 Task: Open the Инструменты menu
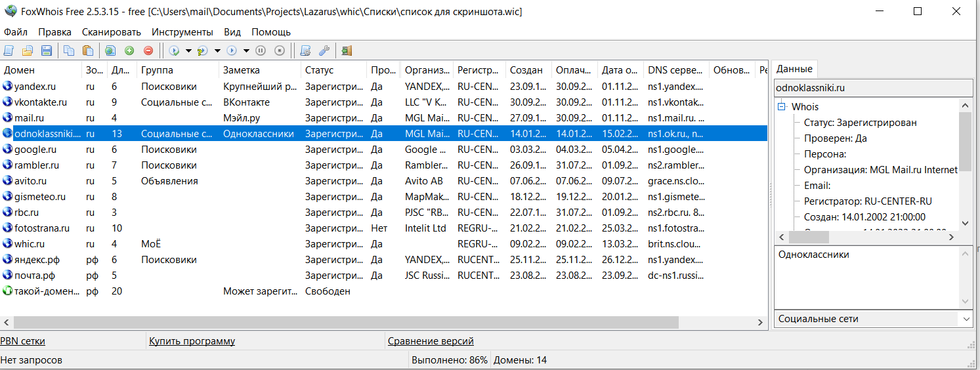(x=182, y=31)
